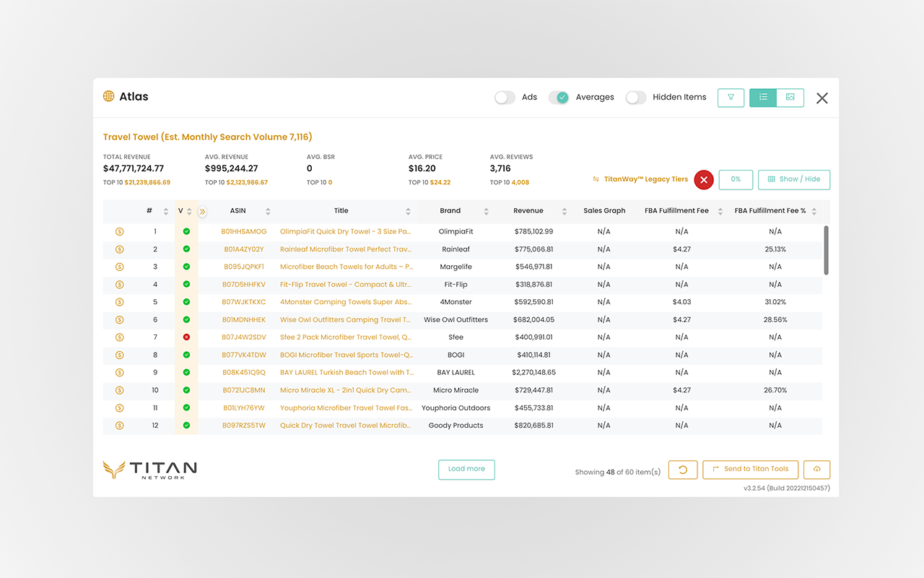924x578 pixels.
Task: Open Rainleaf Microfiber Towel title link
Action: 346,249
